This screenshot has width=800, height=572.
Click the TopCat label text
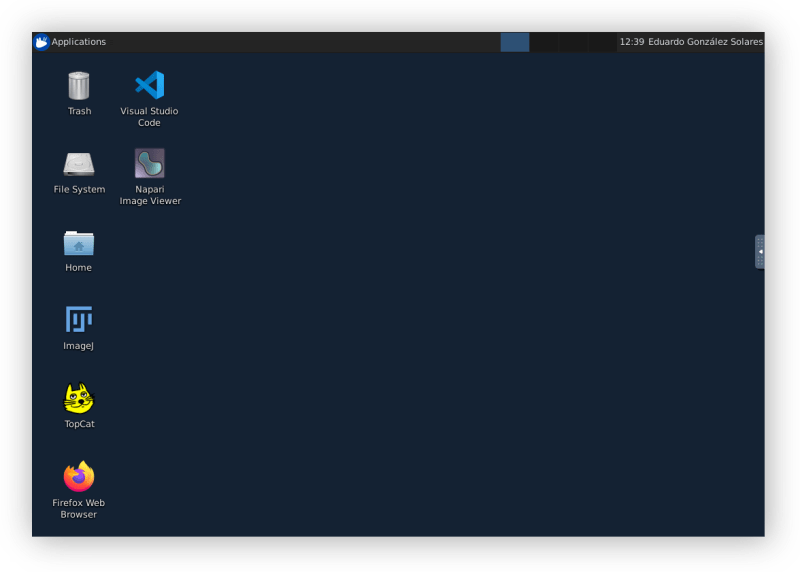[80, 424]
